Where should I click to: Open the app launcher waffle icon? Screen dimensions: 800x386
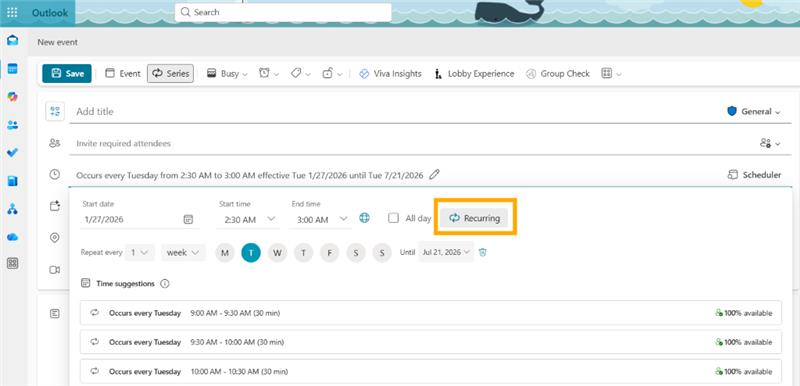coord(12,13)
